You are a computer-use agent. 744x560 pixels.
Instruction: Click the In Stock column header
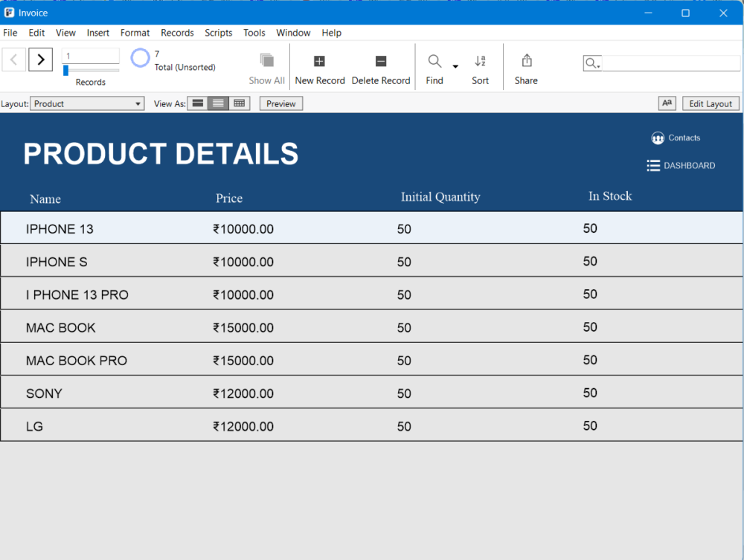coord(610,196)
